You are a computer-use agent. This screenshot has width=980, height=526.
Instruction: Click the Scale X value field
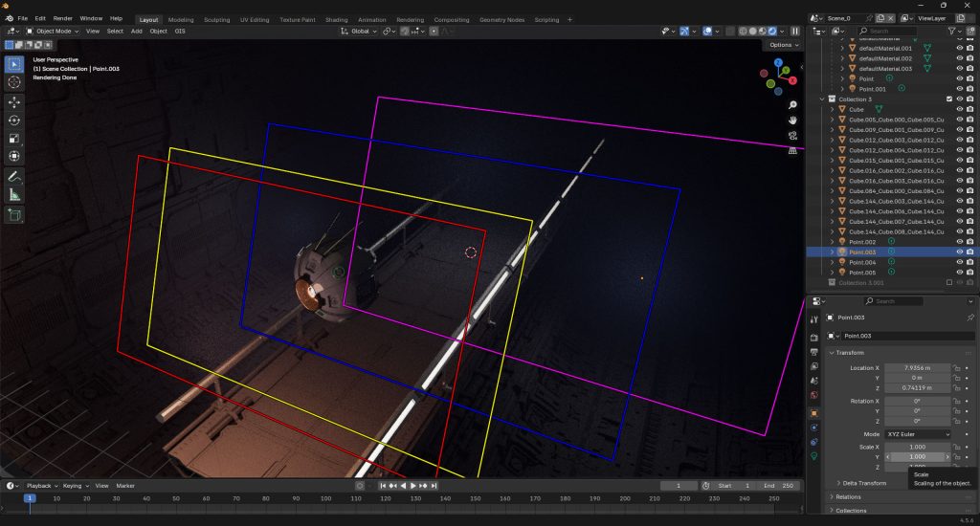917,447
